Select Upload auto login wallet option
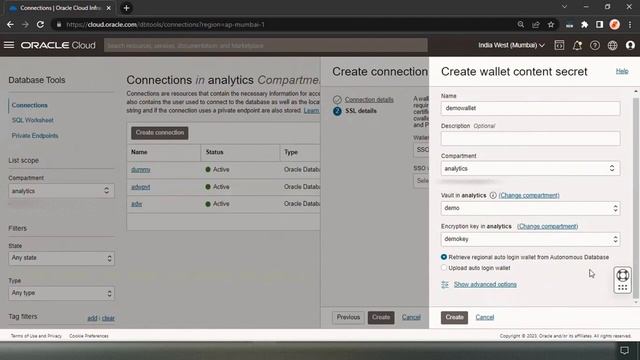 pyautogui.click(x=444, y=268)
